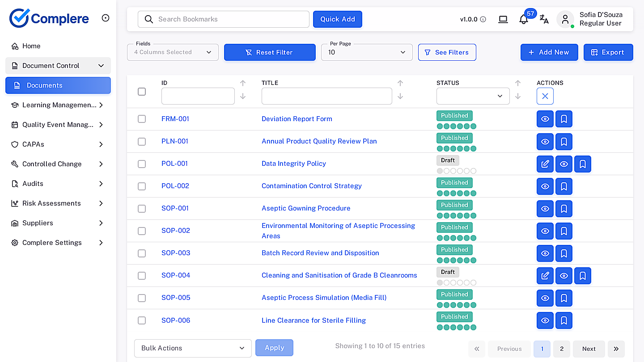Check the box for SOP-003 row

coord(142,253)
